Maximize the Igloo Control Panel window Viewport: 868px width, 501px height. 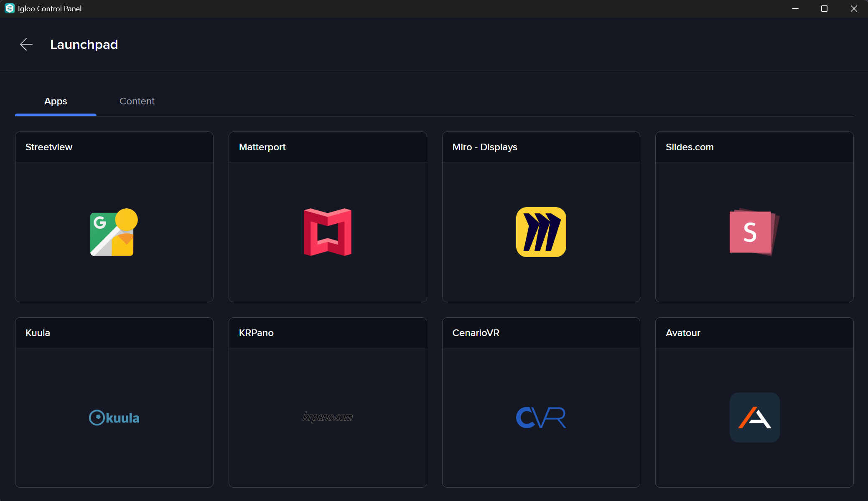(824, 8)
